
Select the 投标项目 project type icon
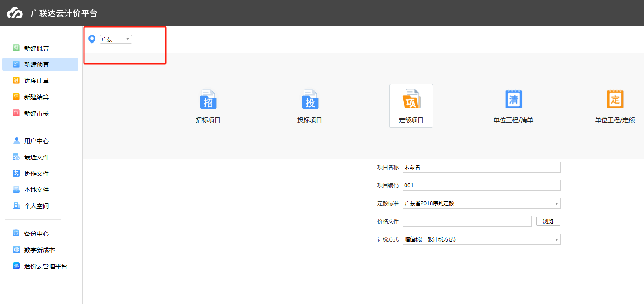310,99
